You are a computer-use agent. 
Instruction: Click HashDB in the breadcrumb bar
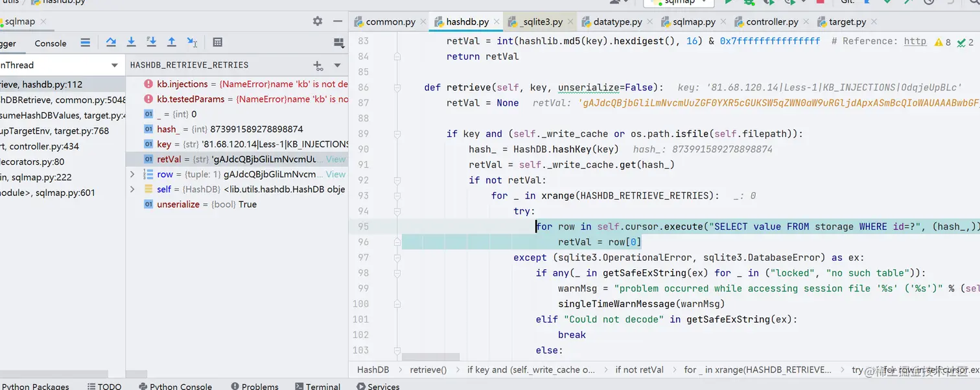pos(373,369)
